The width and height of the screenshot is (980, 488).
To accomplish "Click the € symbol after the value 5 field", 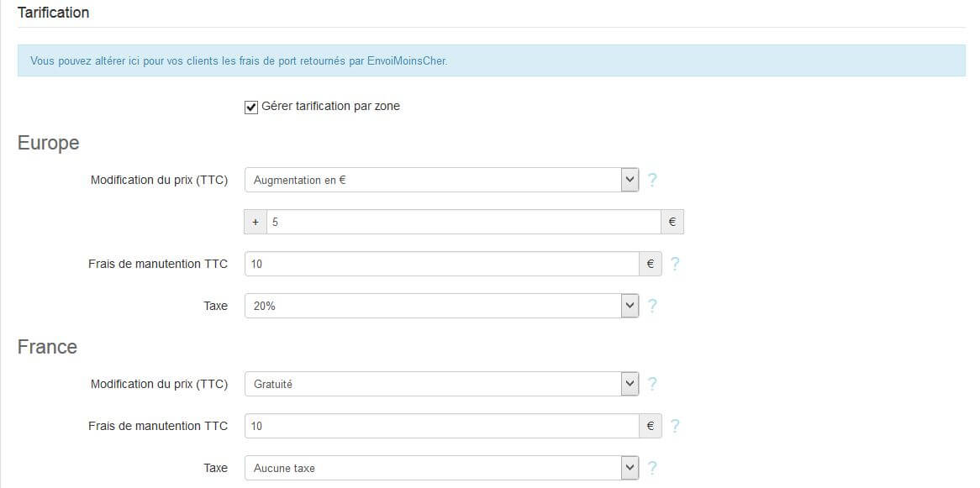I will point(672,222).
